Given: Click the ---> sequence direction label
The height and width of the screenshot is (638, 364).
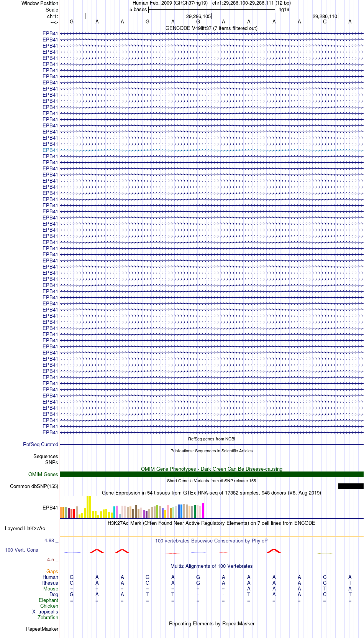Looking at the screenshot, I should [54, 22].
